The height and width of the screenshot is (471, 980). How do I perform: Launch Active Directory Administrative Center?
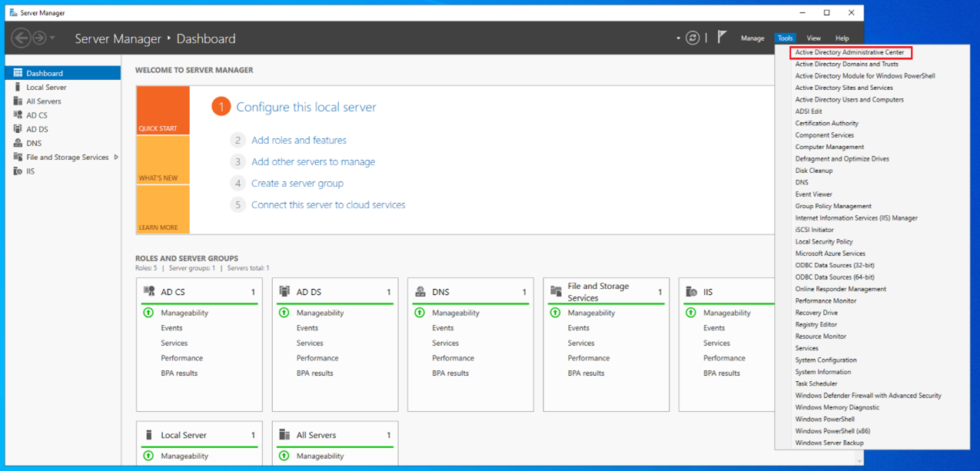pyautogui.click(x=849, y=52)
